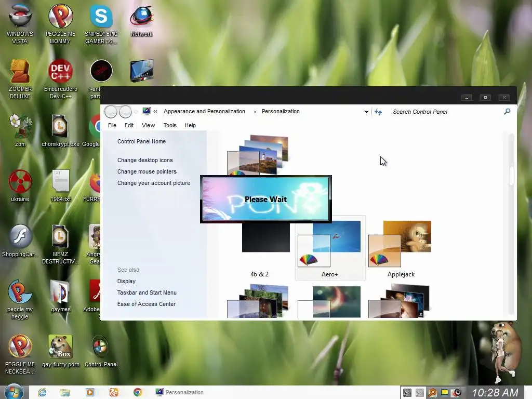Open the recent pages dropdown beside Forward
Screen dimensions: 532x399
pyautogui.click(x=136, y=112)
